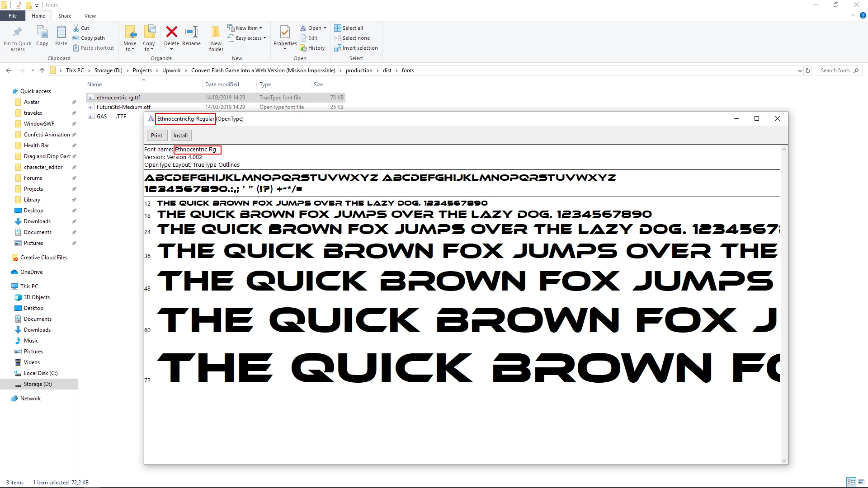Click the Pin to Quick access icon
Viewport: 868px width, 488px height.
(x=18, y=32)
